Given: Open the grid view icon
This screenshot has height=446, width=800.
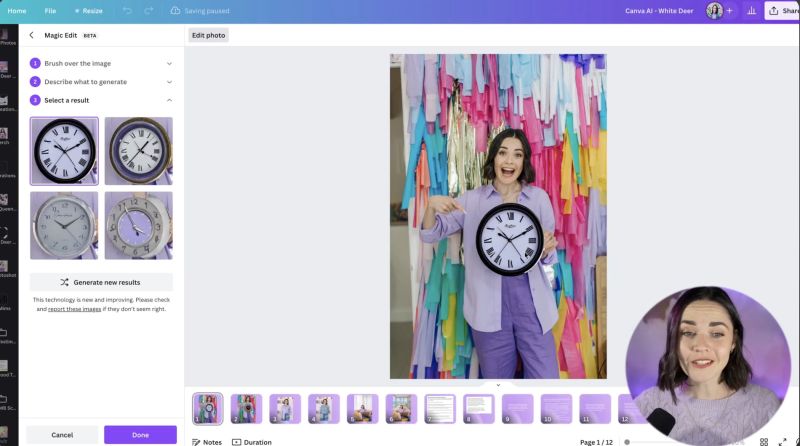Looking at the screenshot, I should click(764, 441).
